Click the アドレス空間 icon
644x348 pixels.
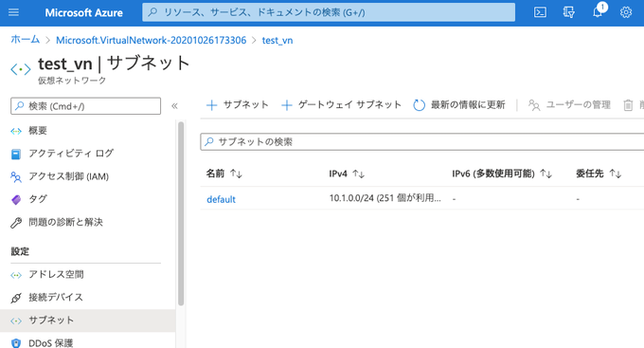16,275
